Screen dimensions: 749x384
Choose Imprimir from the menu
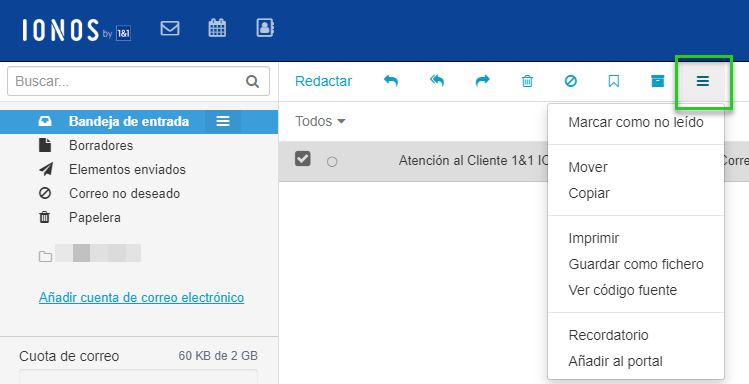click(x=594, y=238)
